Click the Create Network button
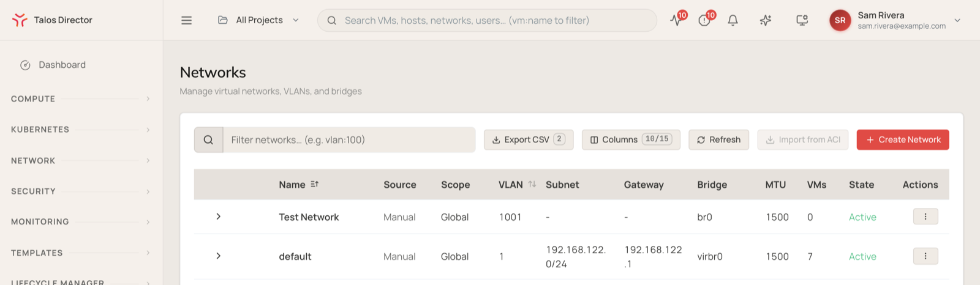Viewport: 980px width, 285px height. pyautogui.click(x=903, y=139)
